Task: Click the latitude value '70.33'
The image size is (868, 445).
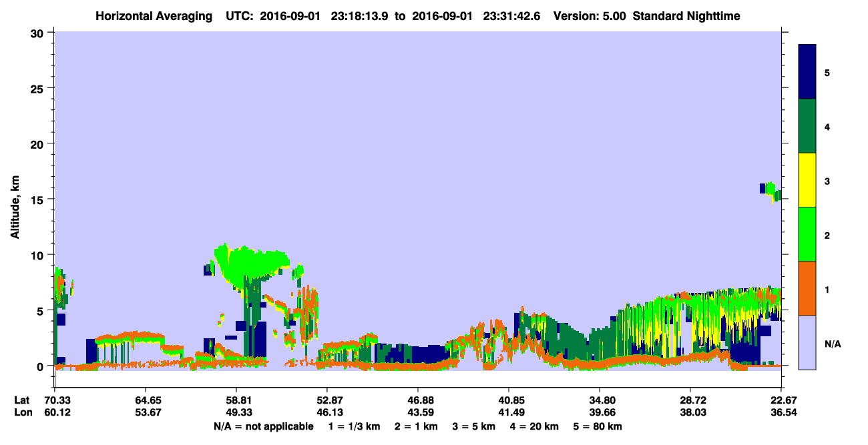Action: tap(55, 400)
